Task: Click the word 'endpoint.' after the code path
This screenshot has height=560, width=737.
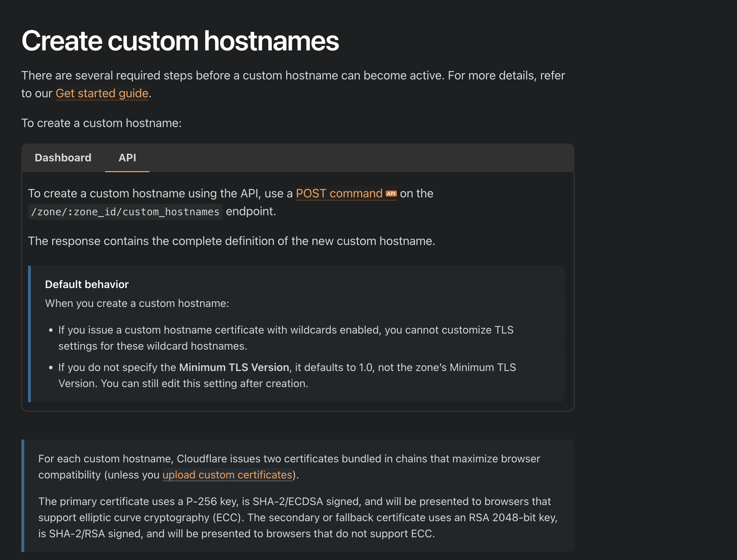Action: (251, 211)
